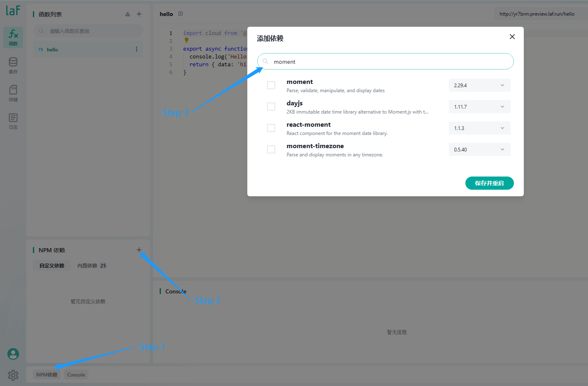Open the 日志 logs sidebar icon
Image resolution: width=588 pixels, height=386 pixels.
tap(13, 121)
